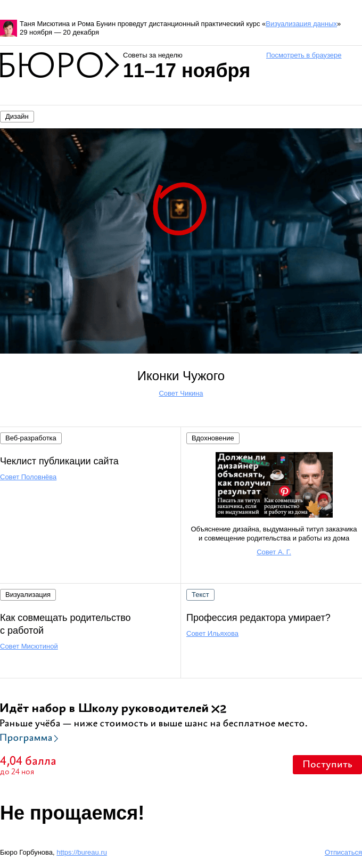Open the https://bureau.ru link

click(81, 853)
